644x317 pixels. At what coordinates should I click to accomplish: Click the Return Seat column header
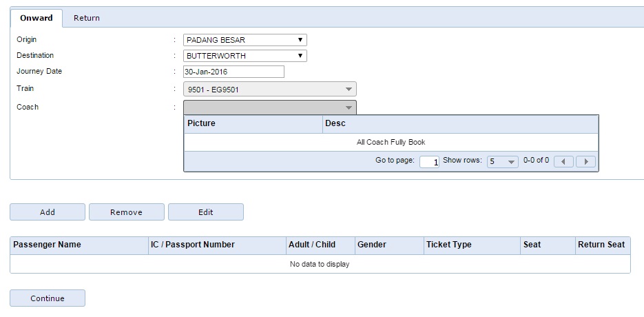coord(602,245)
